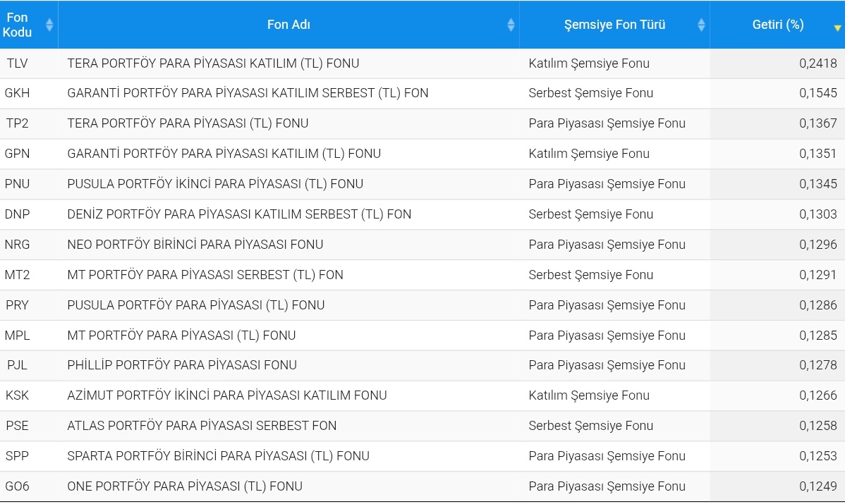The width and height of the screenshot is (845, 504).
Task: Select fund code MT2
Action: click(x=17, y=275)
